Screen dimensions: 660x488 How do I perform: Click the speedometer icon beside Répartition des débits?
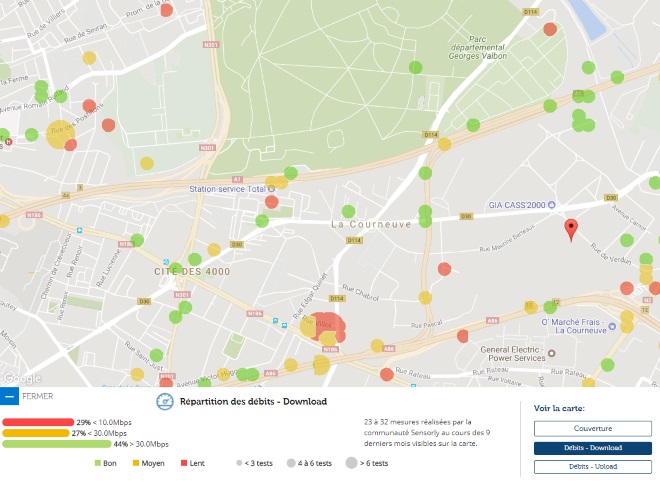(165, 401)
